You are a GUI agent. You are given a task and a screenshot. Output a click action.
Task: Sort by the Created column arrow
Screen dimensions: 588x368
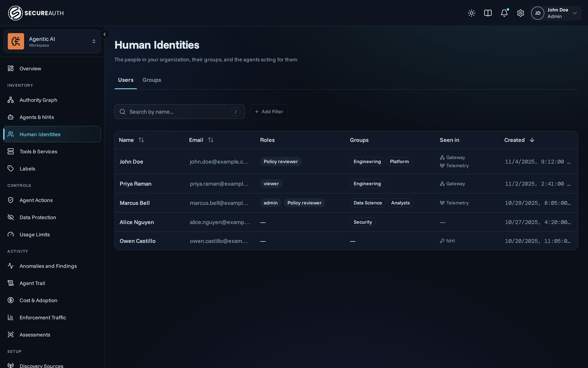[532, 140]
